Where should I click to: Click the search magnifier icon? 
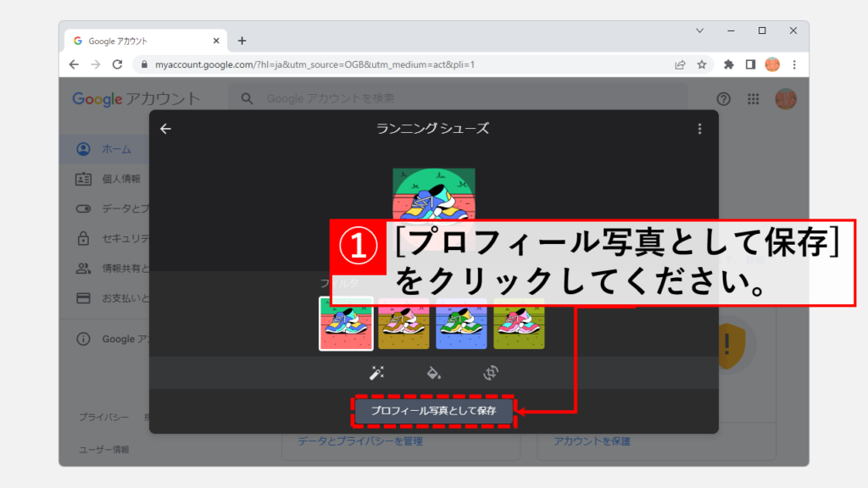click(x=247, y=98)
